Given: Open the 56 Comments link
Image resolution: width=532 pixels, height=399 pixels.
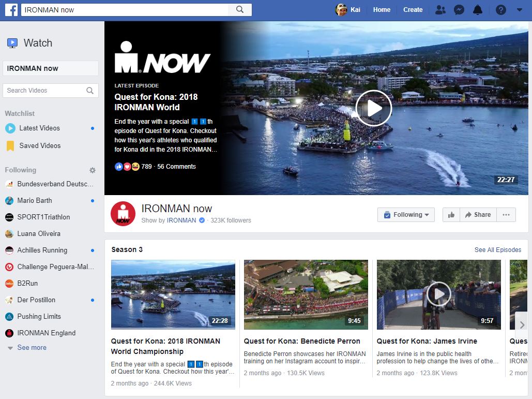Looking at the screenshot, I should point(176,167).
